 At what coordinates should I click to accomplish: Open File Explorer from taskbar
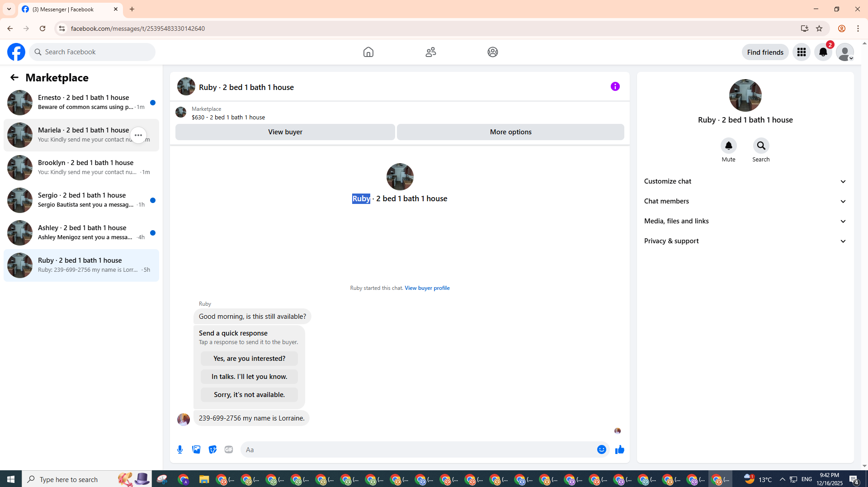click(204, 479)
